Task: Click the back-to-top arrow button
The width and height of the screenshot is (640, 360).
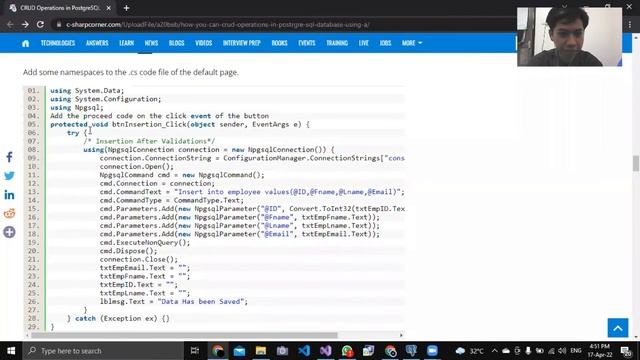Action: (618, 328)
